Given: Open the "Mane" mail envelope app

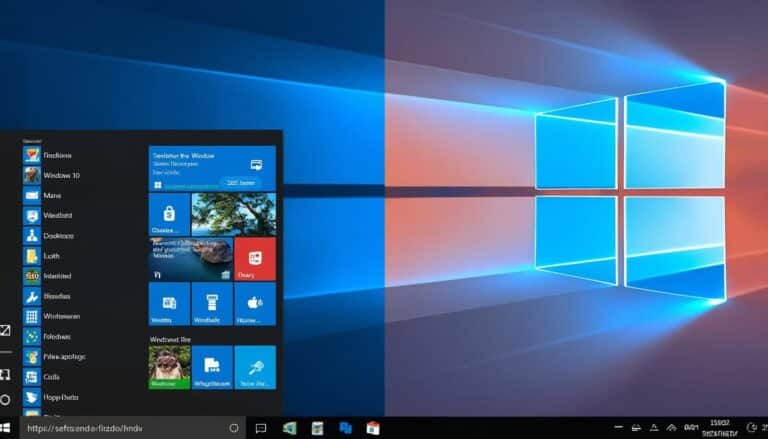Looking at the screenshot, I should pos(42,195).
